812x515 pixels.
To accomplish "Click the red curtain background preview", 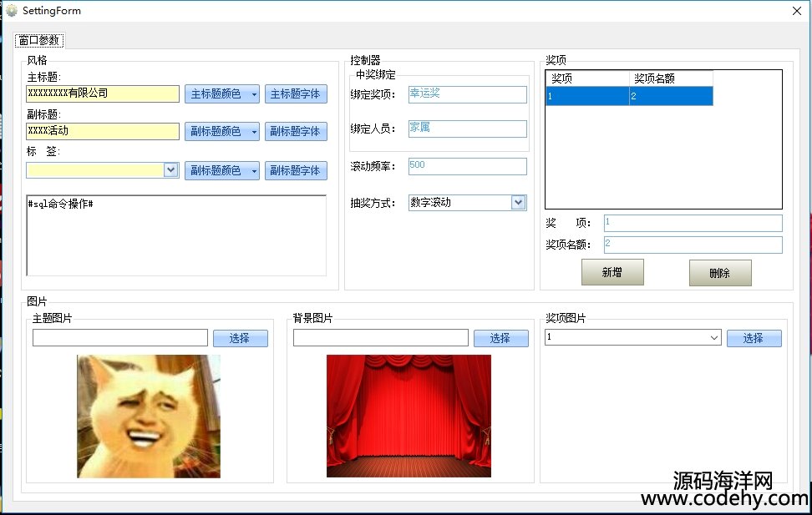I will point(409,417).
